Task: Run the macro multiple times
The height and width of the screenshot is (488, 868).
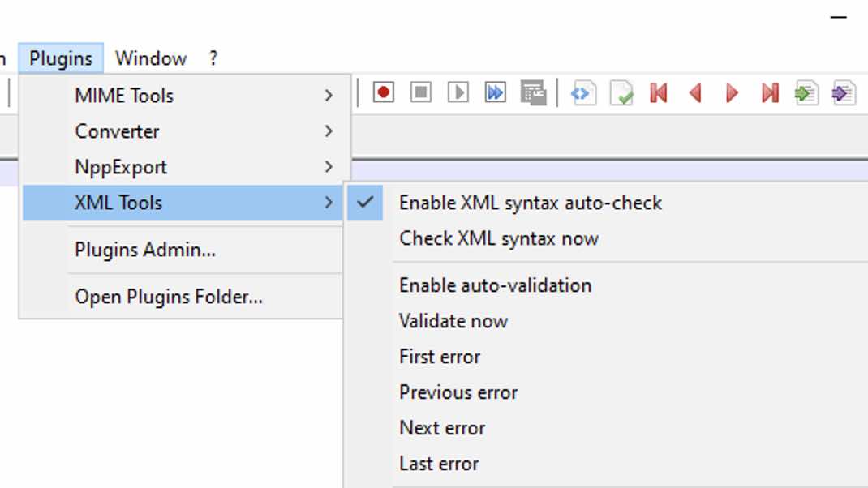Action: pos(496,92)
